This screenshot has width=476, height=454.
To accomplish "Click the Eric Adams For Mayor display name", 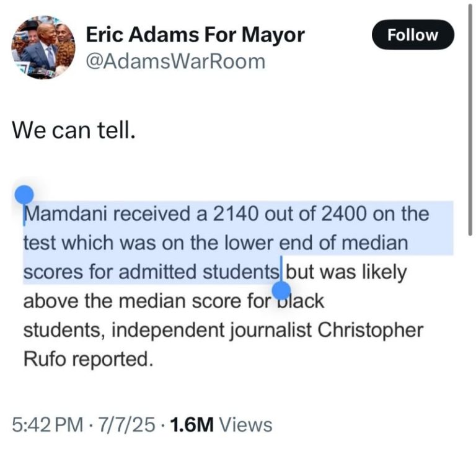I will [x=195, y=35].
